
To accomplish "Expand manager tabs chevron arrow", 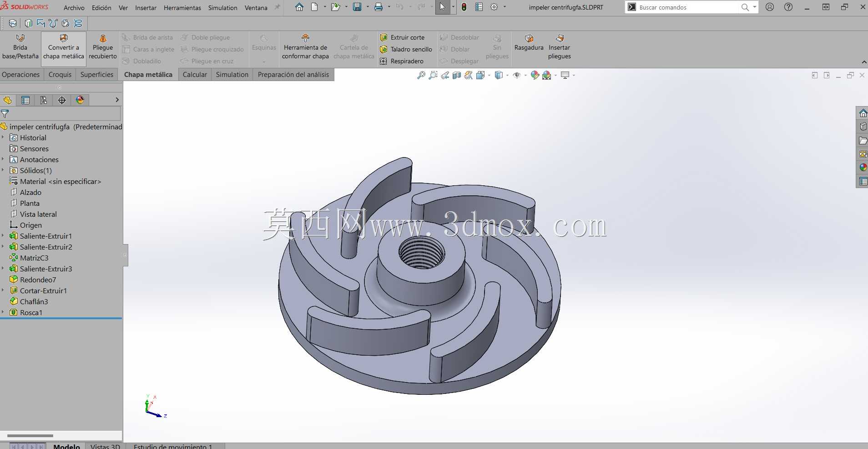I will pyautogui.click(x=117, y=100).
